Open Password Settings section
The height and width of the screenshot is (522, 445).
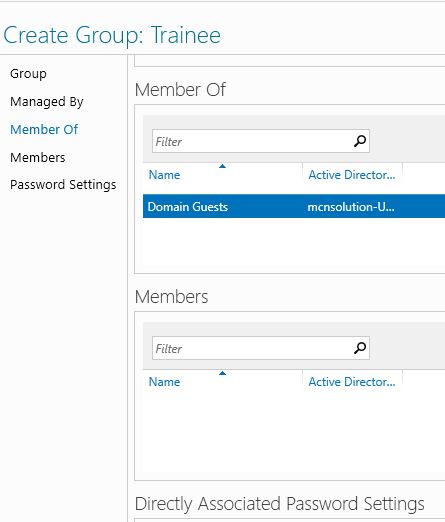click(x=63, y=185)
